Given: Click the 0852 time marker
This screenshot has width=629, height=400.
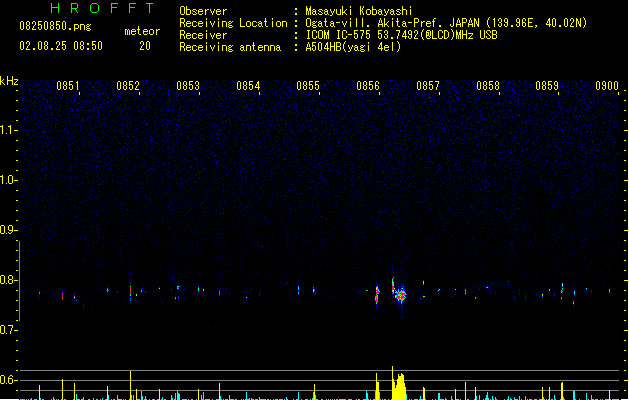Looking at the screenshot, I should (x=128, y=86).
